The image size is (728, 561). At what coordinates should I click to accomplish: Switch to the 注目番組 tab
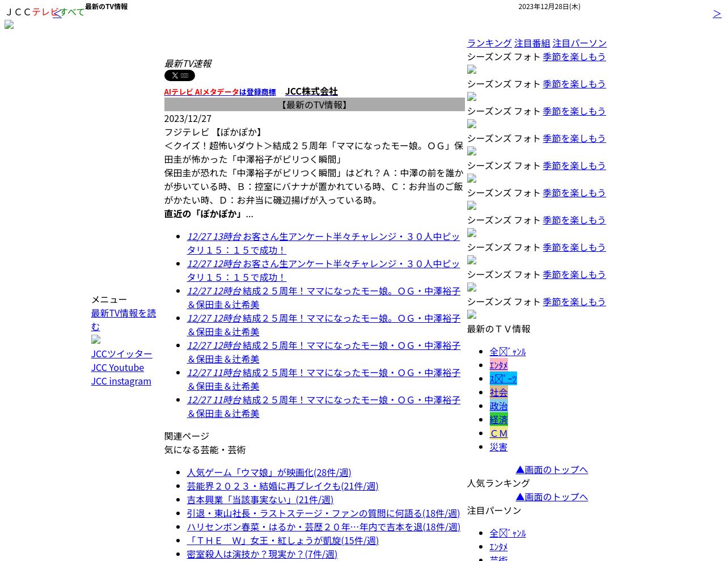tap(532, 43)
